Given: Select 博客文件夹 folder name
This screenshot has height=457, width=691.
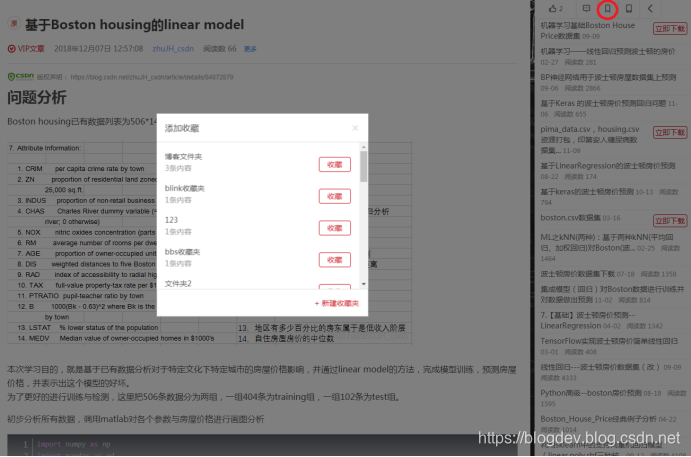Looking at the screenshot, I should tap(183, 156).
